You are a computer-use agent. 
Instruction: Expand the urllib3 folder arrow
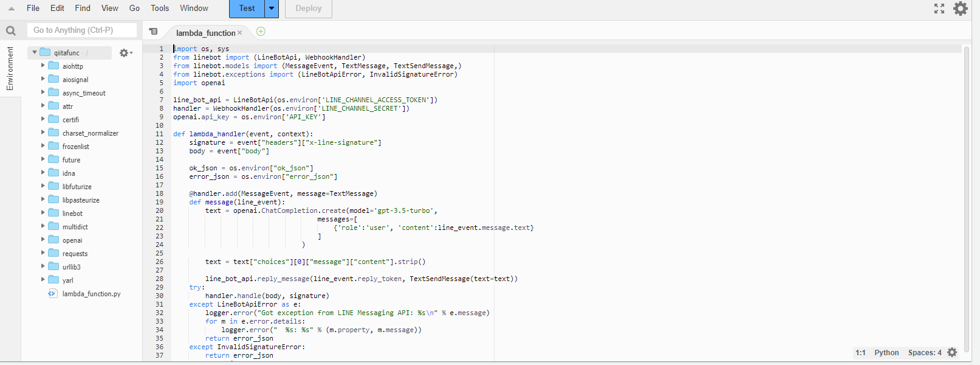pyautogui.click(x=43, y=266)
